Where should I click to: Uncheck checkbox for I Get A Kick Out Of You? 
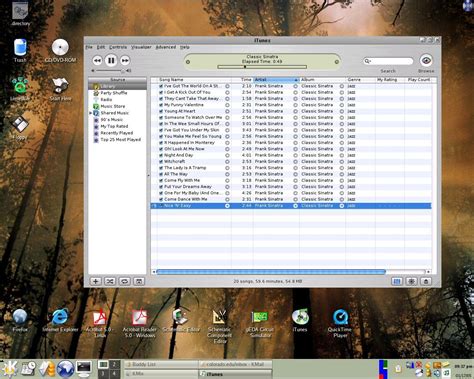point(161,92)
